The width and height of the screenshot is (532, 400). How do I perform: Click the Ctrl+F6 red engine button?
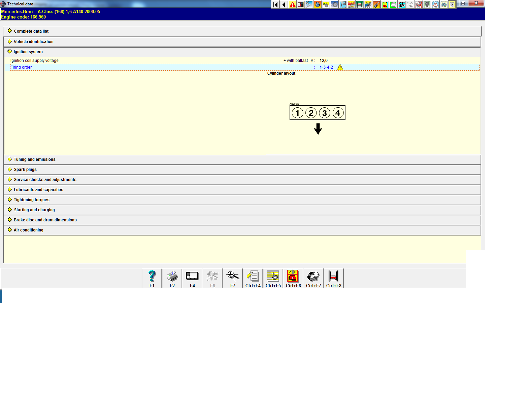293,278
